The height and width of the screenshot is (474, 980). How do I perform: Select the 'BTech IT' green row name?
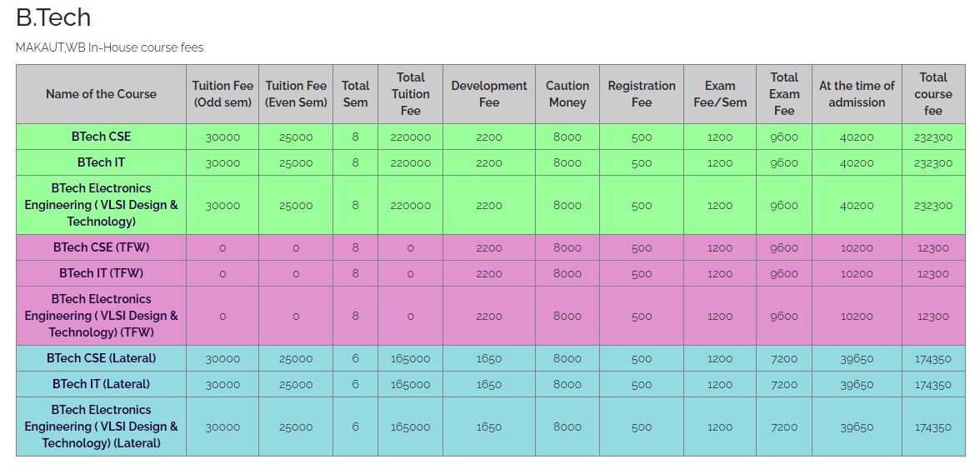[102, 162]
